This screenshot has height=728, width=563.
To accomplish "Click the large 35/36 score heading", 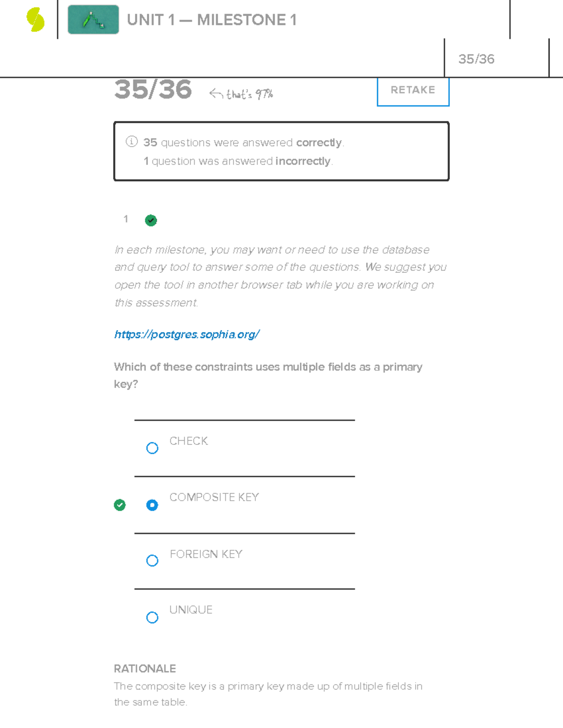I will (153, 89).
